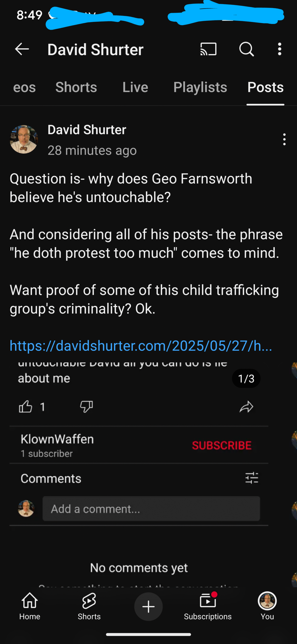Click the Add a comment field

[151, 508]
